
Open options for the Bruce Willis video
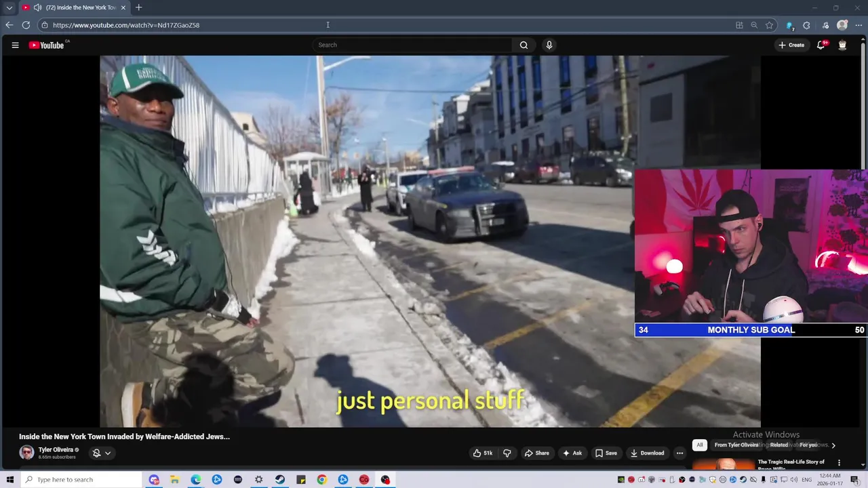click(839, 463)
